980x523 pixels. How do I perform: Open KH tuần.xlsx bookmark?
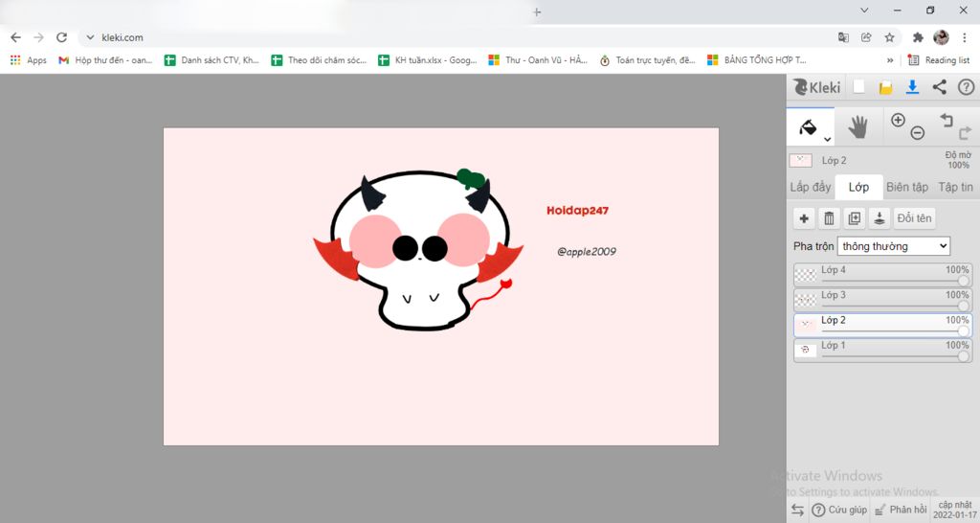pyautogui.click(x=428, y=60)
